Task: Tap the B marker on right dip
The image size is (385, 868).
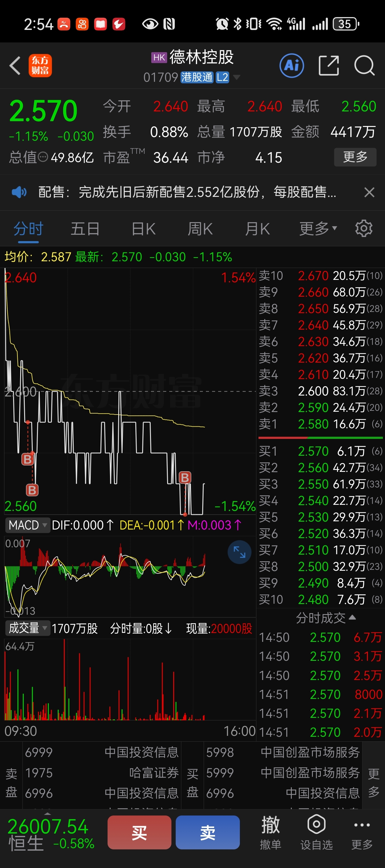Action: pos(185,477)
